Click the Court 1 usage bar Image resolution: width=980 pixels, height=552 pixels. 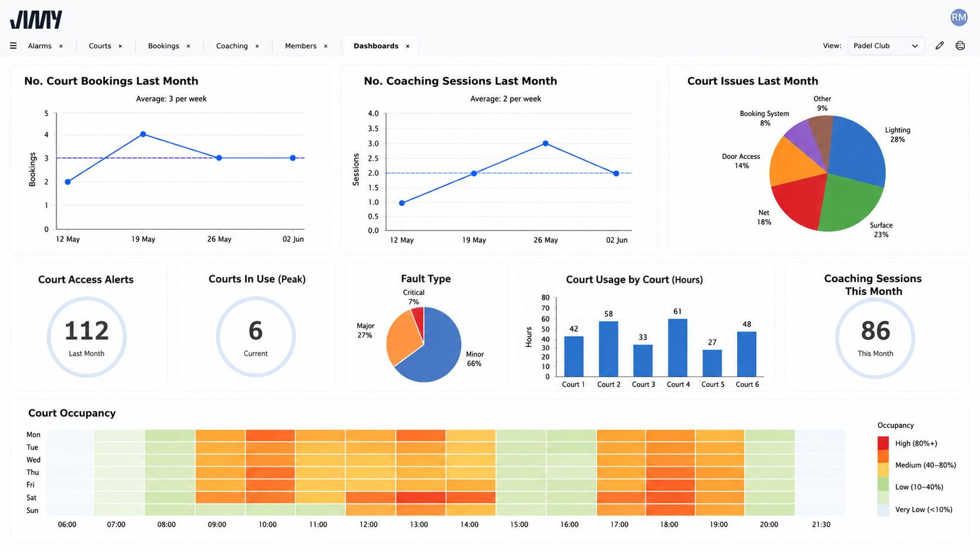point(574,356)
